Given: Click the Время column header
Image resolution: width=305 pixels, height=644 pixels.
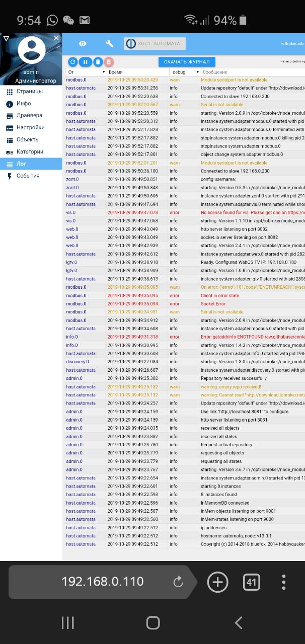Looking at the screenshot, I should point(137,72).
